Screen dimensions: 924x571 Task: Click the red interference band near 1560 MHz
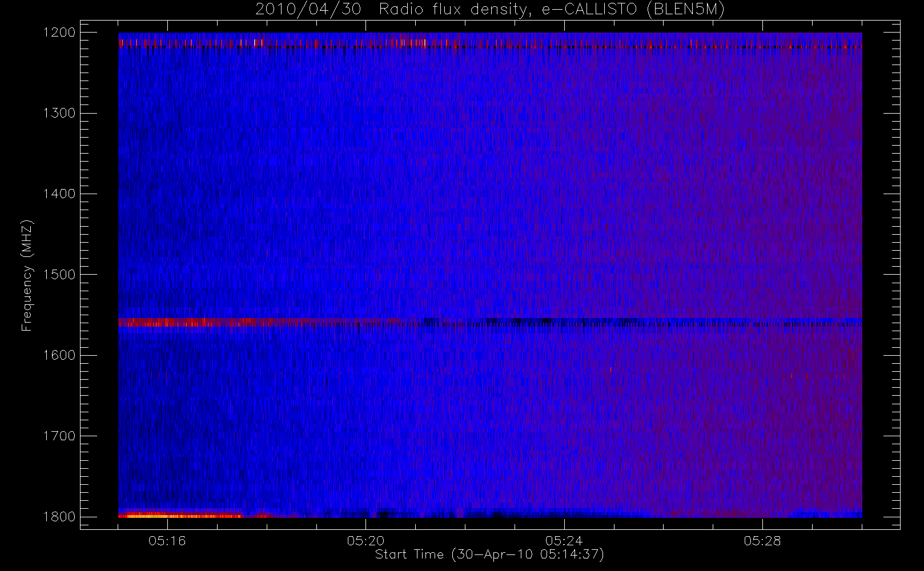click(260, 322)
